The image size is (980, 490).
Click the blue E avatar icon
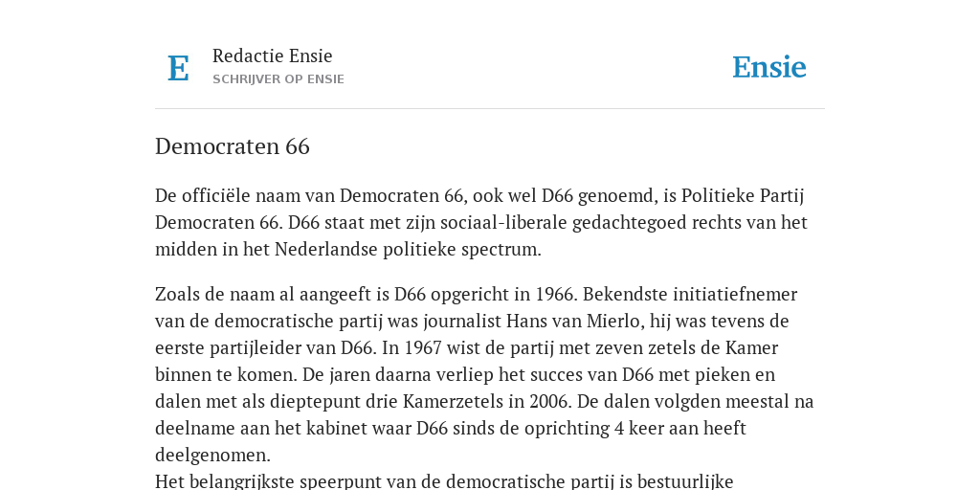pos(178,68)
